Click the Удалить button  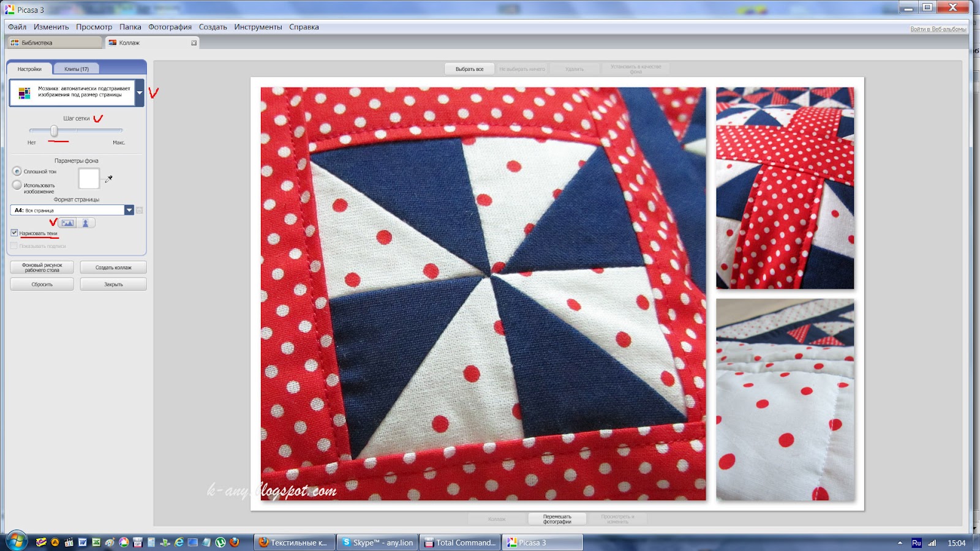coord(575,69)
